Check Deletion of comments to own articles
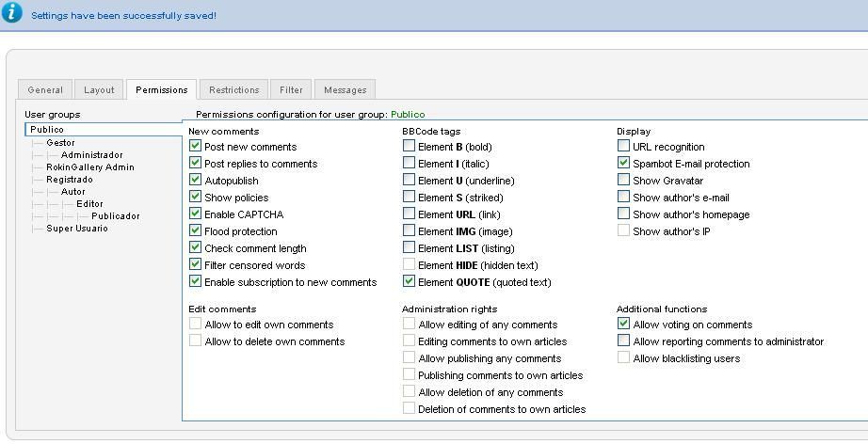The image size is (868, 444). (409, 408)
